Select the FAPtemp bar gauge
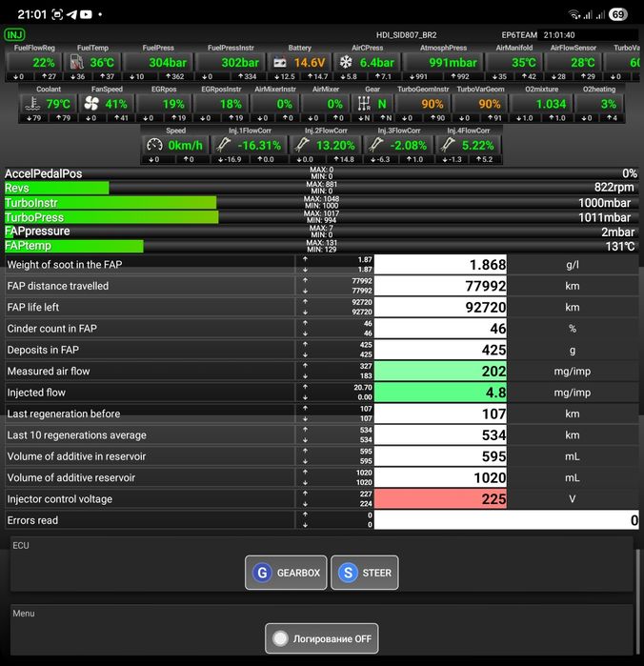 pyautogui.click(x=322, y=246)
